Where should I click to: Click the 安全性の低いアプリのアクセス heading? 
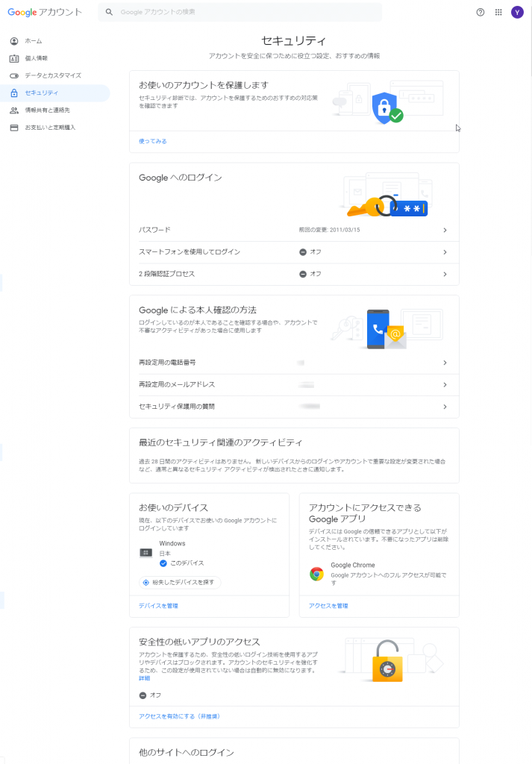tap(199, 642)
